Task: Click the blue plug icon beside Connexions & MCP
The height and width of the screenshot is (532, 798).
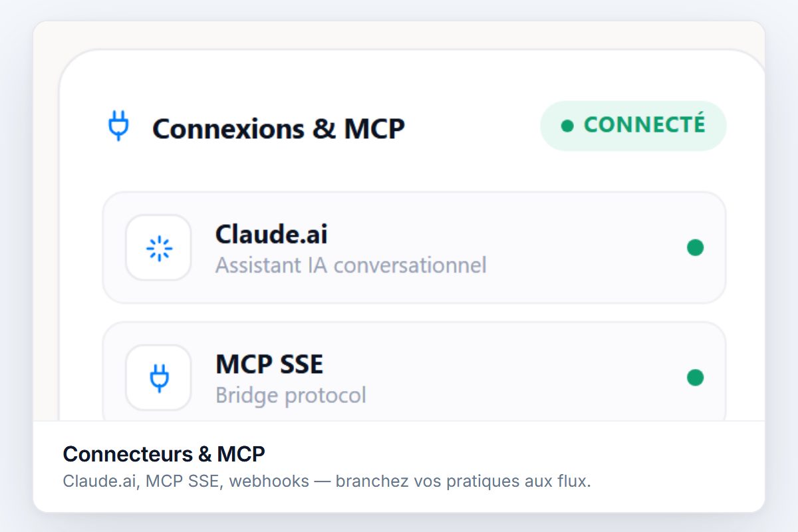Action: 118,126
